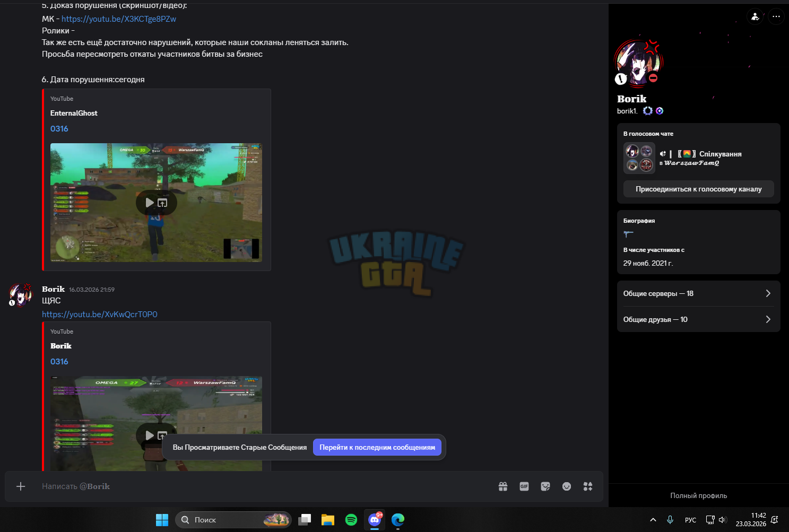Click Borik's avatar beside the message
Image resolution: width=789 pixels, height=532 pixels.
(20, 295)
